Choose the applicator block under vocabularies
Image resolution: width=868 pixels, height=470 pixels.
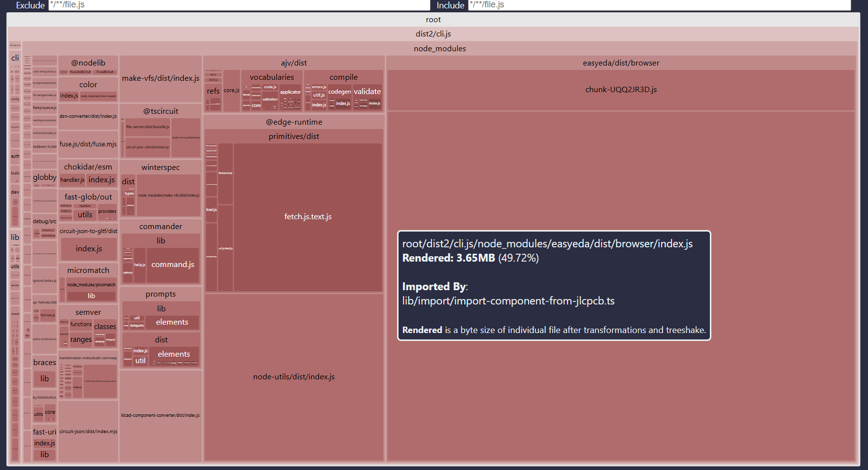[x=290, y=92]
